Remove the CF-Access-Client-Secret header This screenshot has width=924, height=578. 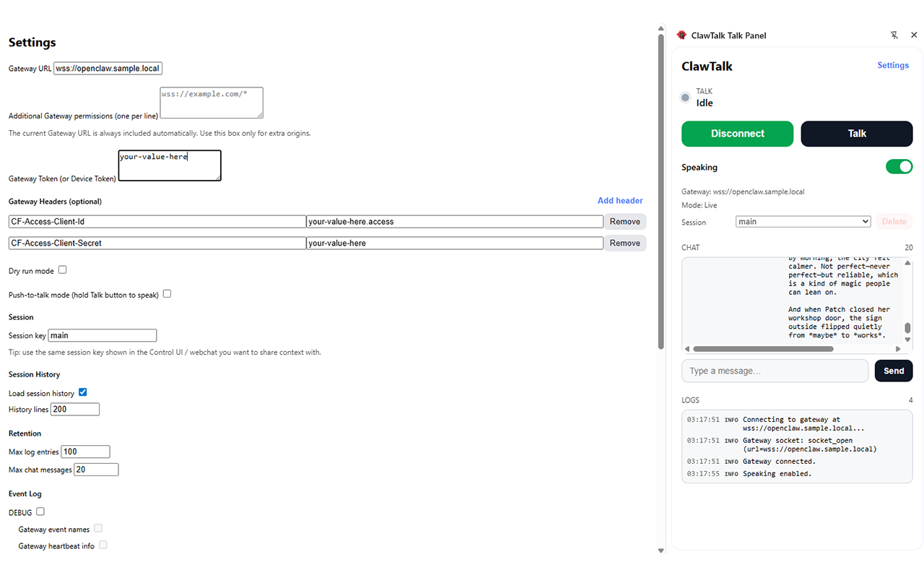coord(625,243)
